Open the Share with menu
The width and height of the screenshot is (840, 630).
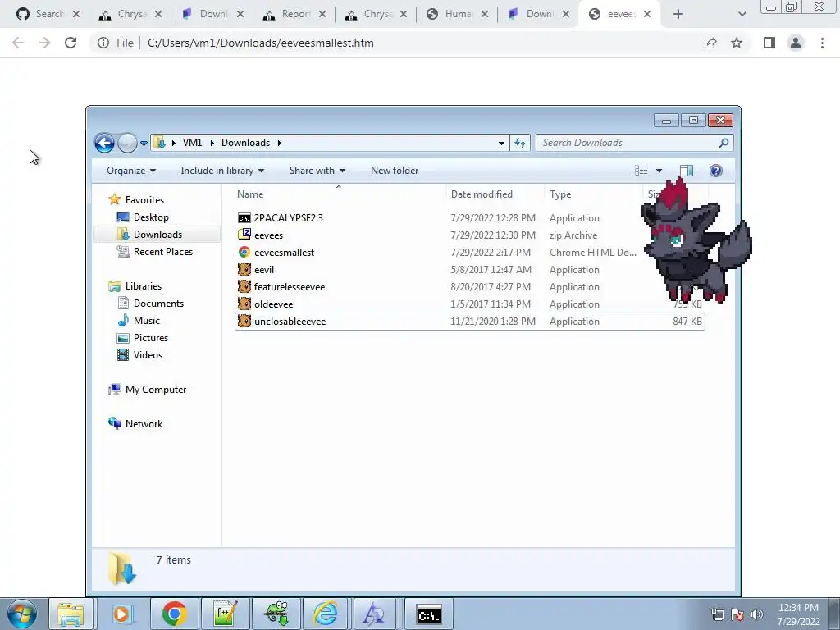[317, 171]
